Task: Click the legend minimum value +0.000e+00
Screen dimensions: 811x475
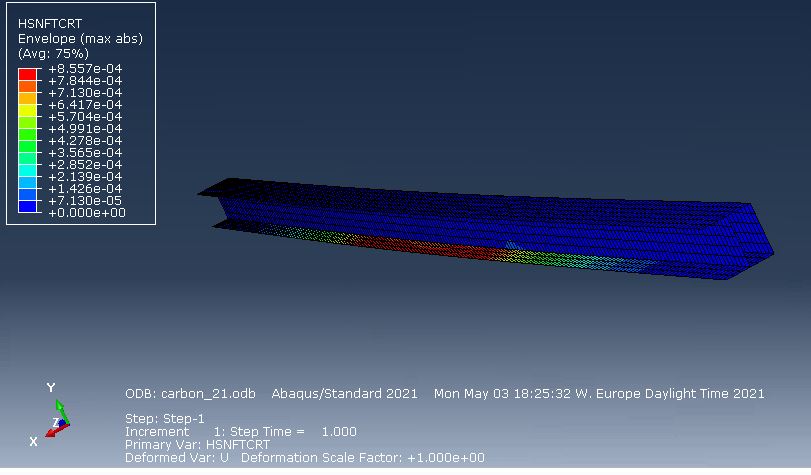Action: 87,213
